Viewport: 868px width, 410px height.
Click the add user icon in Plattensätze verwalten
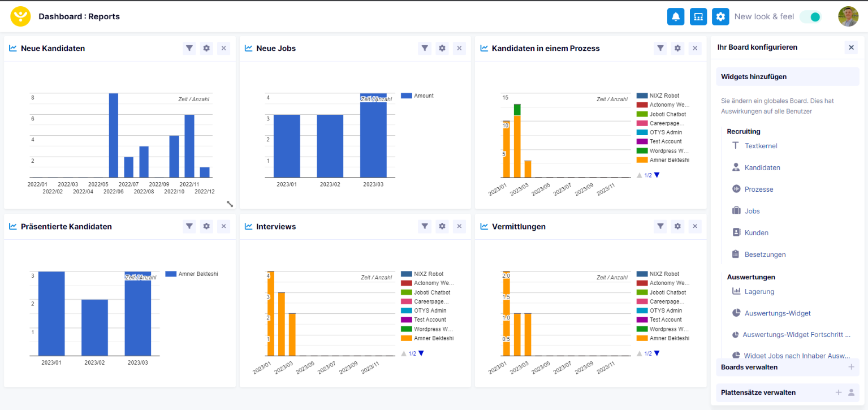pos(851,392)
